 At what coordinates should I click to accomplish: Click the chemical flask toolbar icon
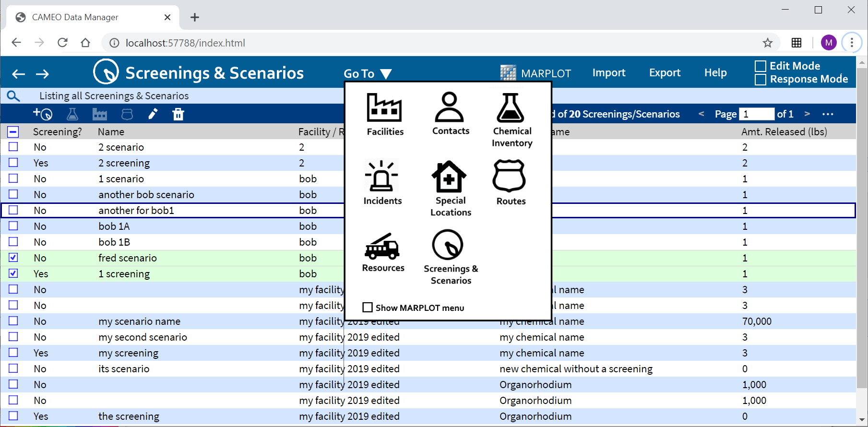click(72, 114)
